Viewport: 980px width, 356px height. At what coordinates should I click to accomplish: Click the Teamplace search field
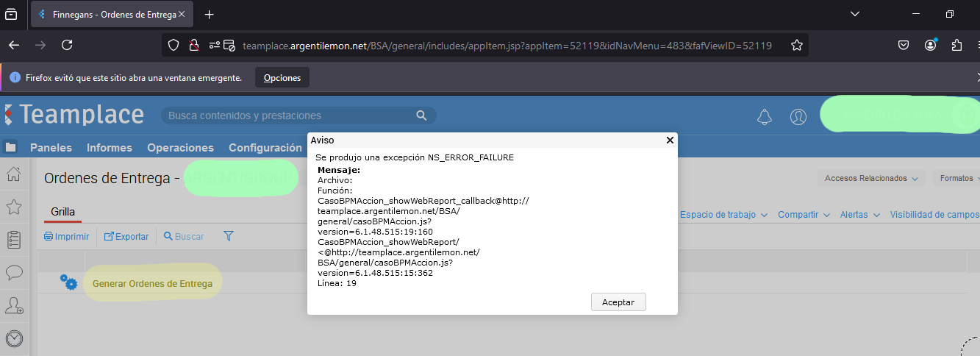tap(290, 115)
